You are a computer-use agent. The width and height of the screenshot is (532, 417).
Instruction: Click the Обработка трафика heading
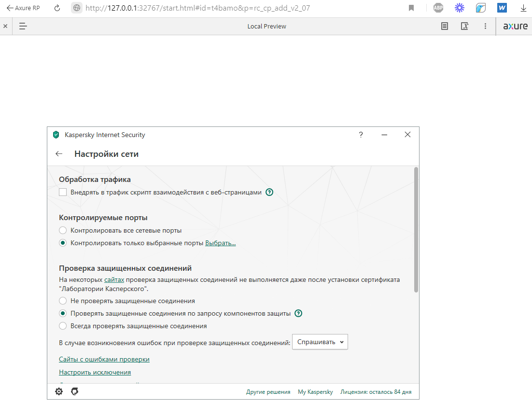click(x=95, y=180)
